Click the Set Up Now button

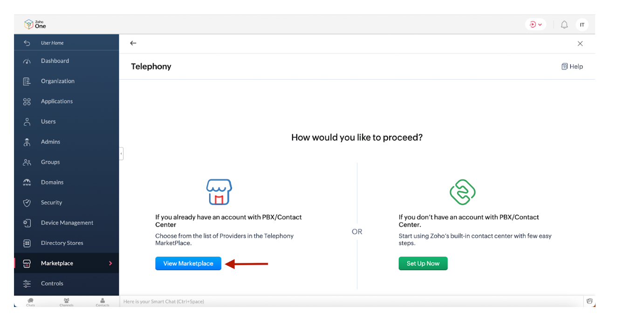pos(423,264)
